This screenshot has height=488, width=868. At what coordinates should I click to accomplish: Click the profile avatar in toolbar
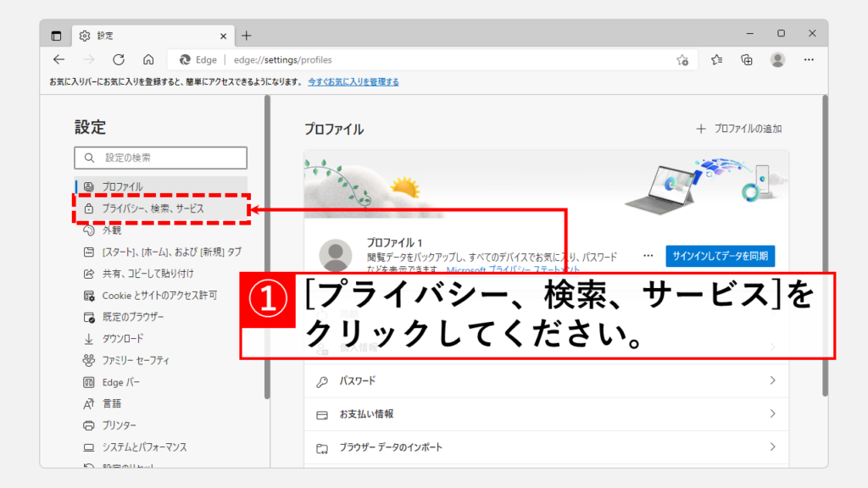coord(777,60)
